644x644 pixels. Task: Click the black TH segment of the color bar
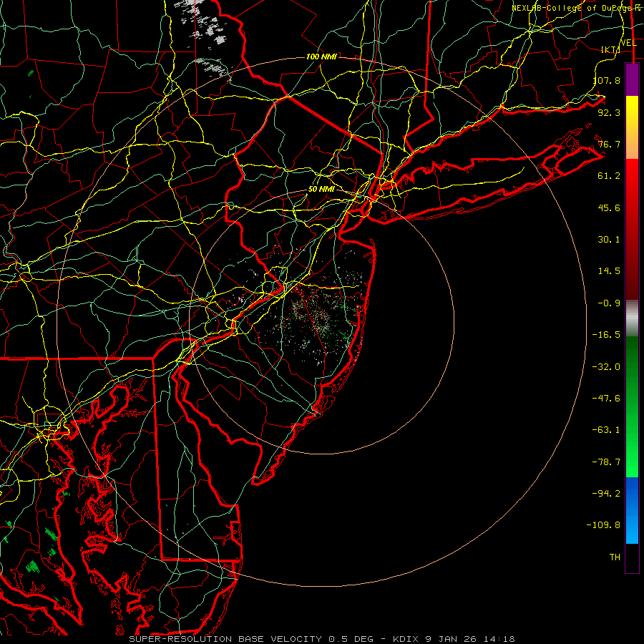[632, 558]
